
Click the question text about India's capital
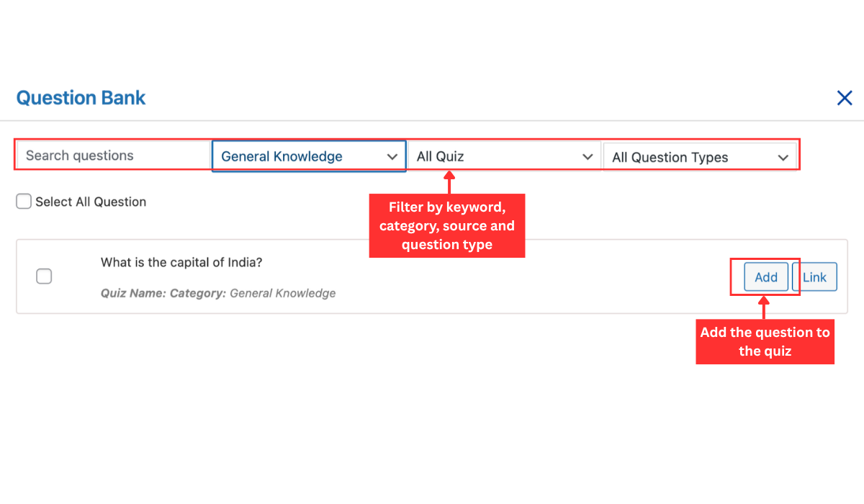tap(181, 262)
